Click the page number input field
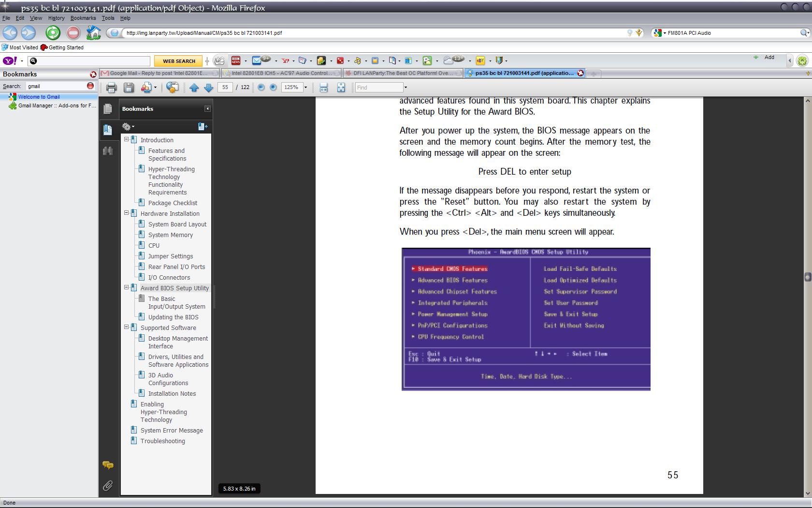The image size is (812, 508). click(225, 88)
